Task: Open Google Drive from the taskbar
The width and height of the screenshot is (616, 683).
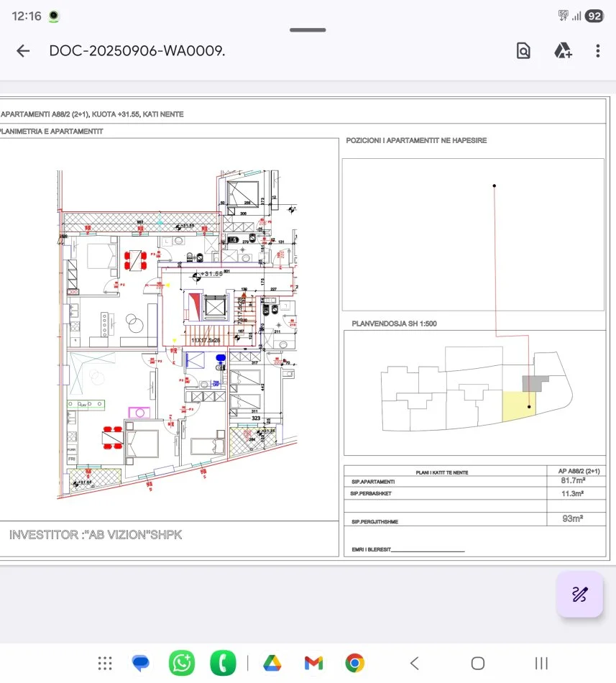Action: [x=272, y=663]
